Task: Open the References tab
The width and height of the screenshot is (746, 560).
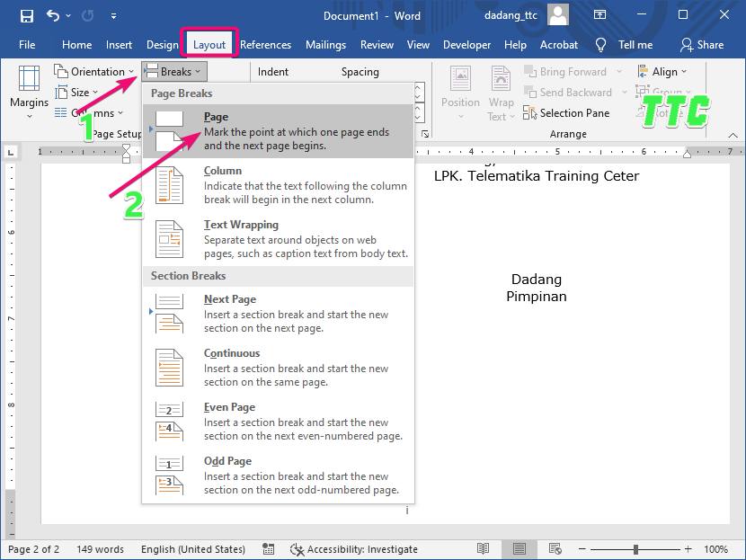Action: coord(265,45)
